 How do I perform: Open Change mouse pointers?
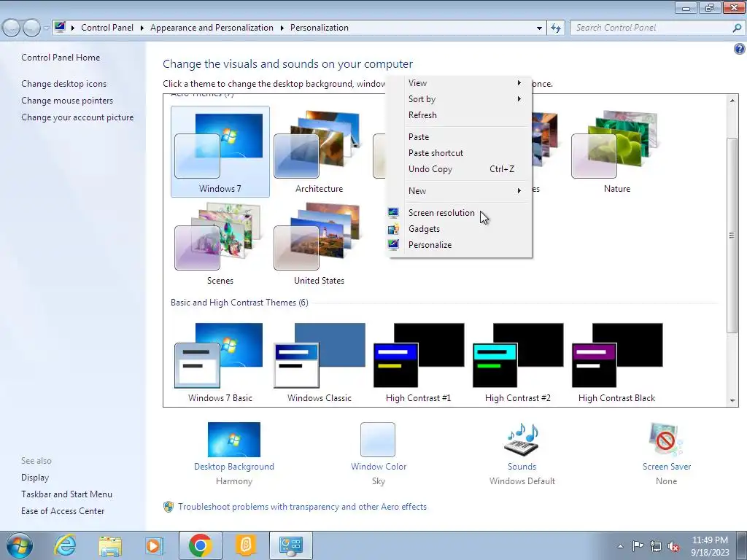point(67,101)
